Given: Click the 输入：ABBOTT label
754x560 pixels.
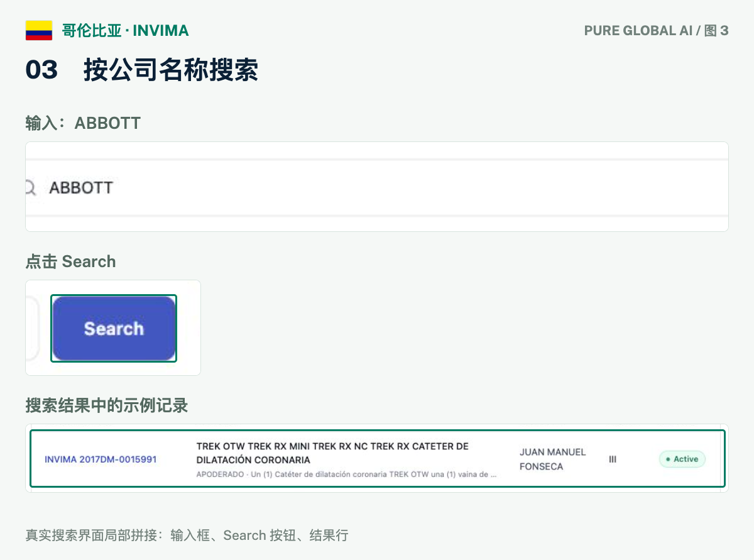Looking at the screenshot, I should click(x=83, y=123).
